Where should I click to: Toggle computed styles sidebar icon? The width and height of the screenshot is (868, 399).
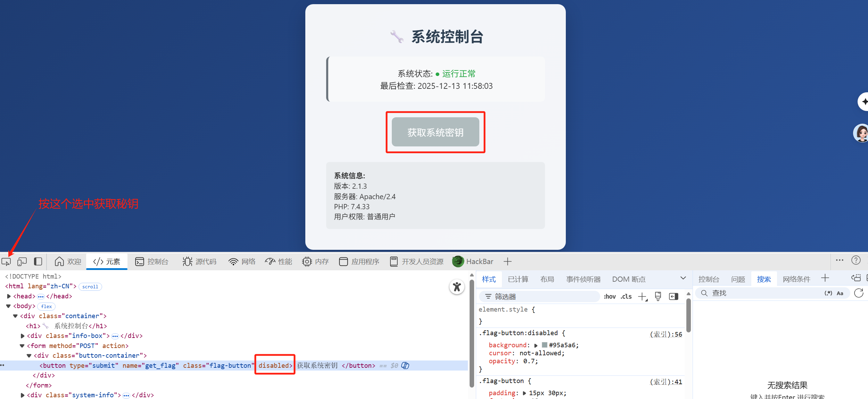pos(673,297)
